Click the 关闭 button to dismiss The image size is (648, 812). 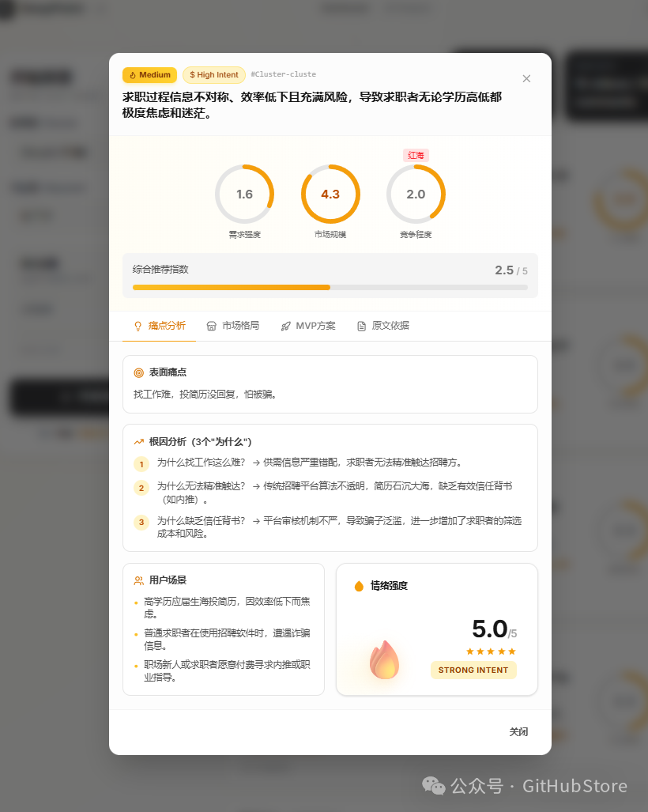point(519,731)
